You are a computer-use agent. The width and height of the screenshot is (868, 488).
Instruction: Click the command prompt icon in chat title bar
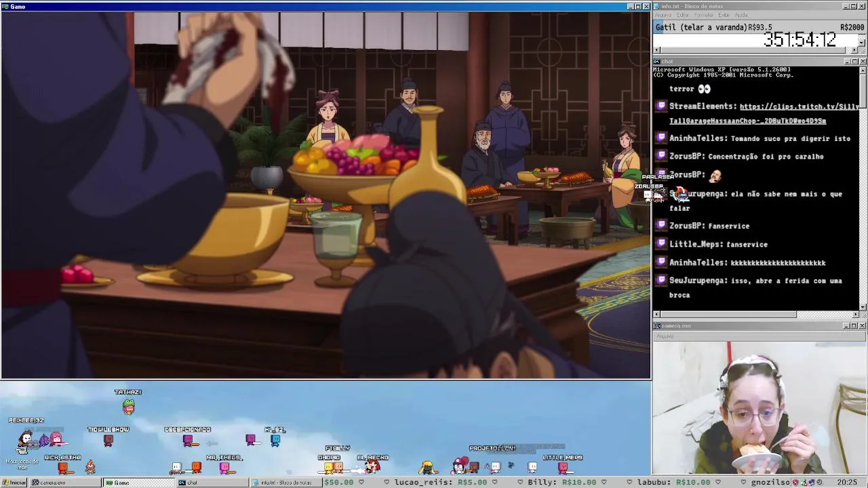[x=657, y=62]
